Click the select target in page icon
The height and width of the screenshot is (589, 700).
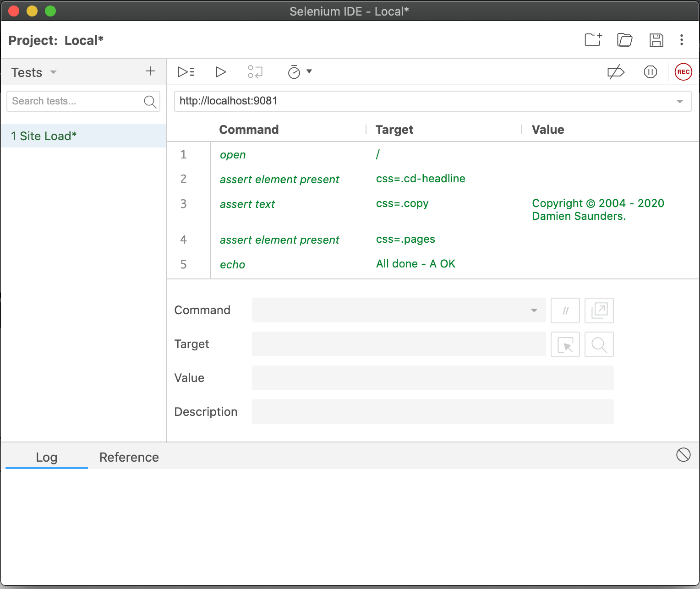click(x=565, y=344)
